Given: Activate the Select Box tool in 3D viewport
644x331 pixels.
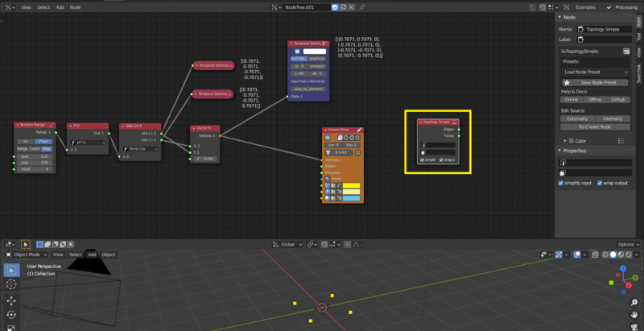Looking at the screenshot, I should [11, 271].
